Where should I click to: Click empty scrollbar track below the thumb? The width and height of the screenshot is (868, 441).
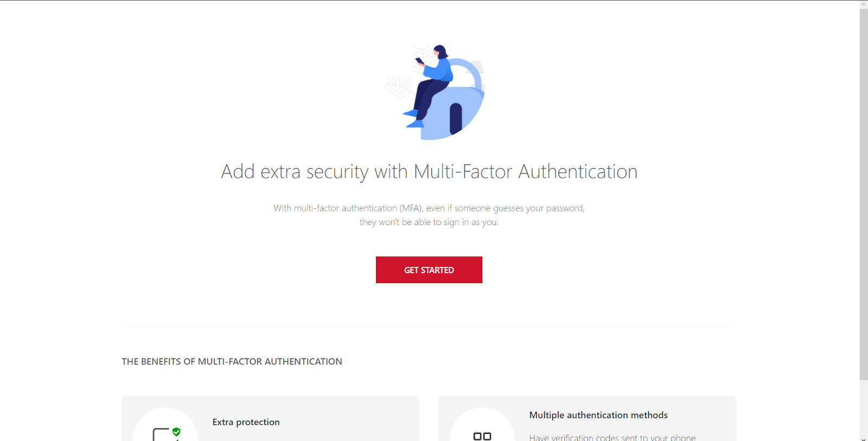pos(864,407)
